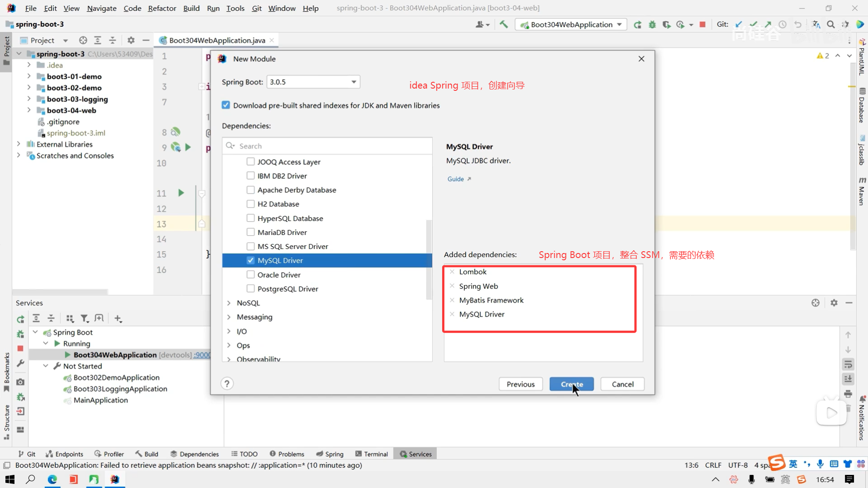Uncheck the MySQL Driver checkbox
This screenshot has height=488, width=868.
[x=250, y=260]
